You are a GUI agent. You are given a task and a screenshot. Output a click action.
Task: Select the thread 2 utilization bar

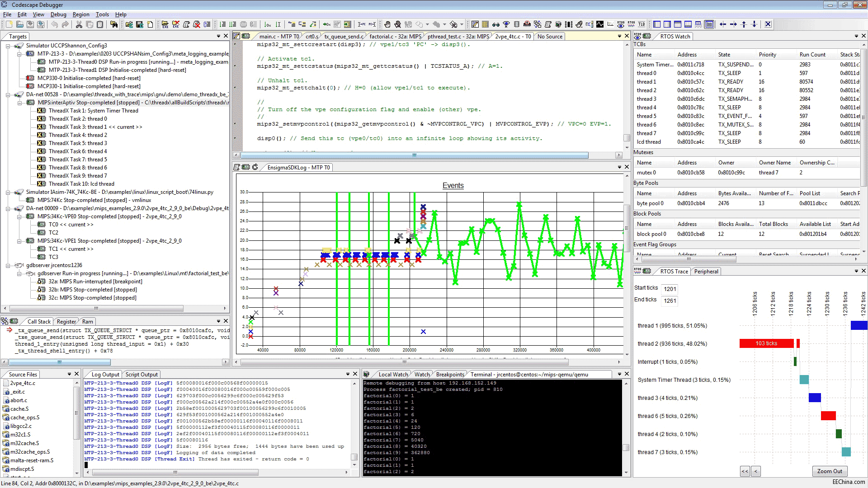766,343
